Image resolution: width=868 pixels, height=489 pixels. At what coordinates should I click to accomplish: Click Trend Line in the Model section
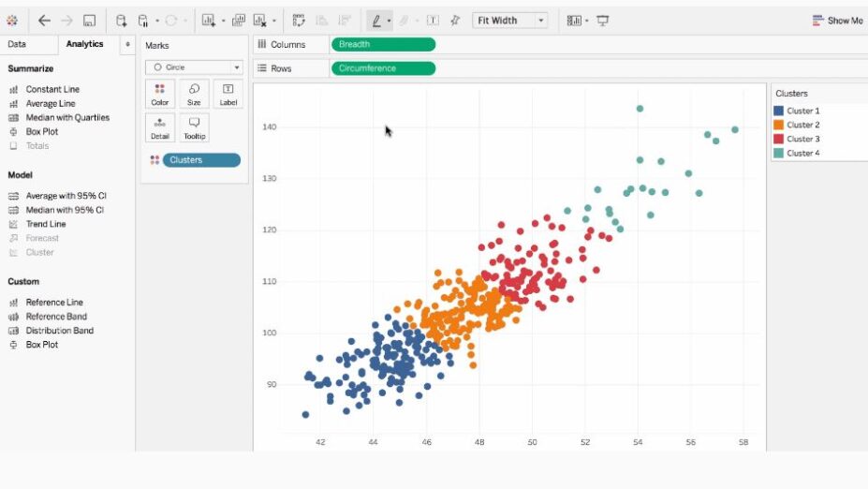[46, 224]
